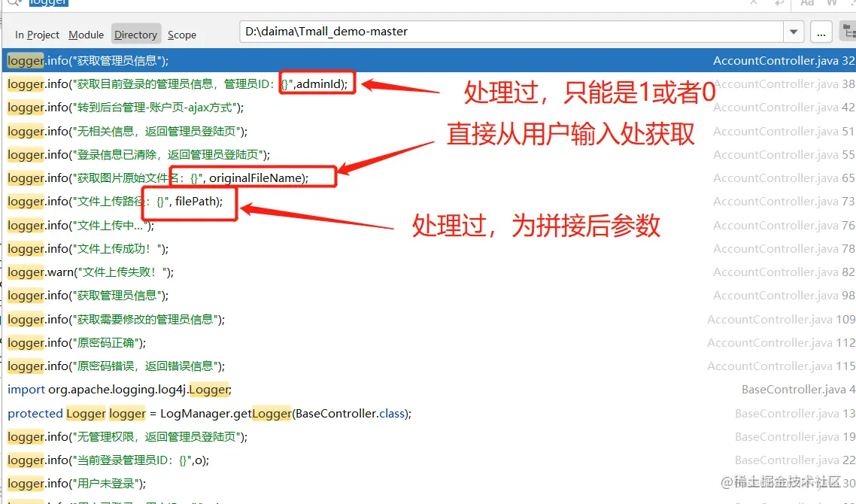856x504 pixels.
Task: Select the Module scope tab
Action: click(x=86, y=35)
